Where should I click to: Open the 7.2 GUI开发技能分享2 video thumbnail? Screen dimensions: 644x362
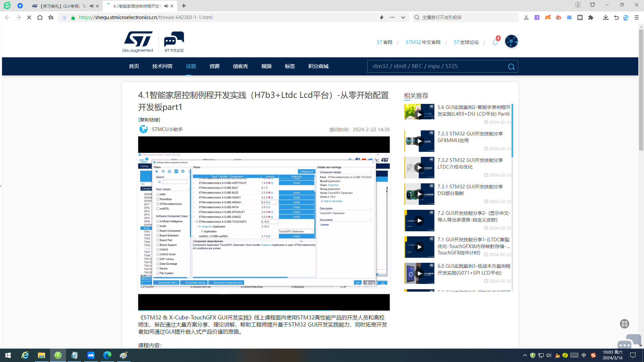click(x=419, y=221)
